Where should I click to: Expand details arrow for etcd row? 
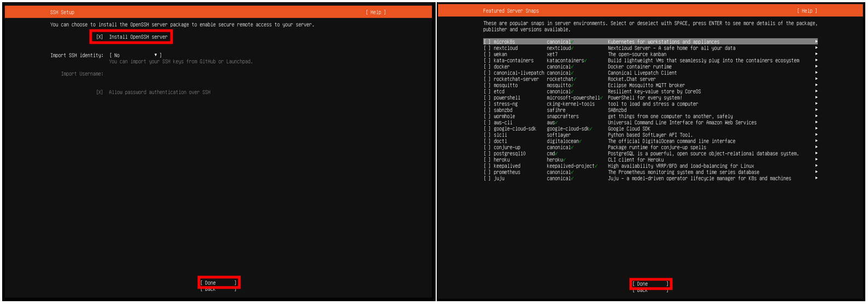816,92
